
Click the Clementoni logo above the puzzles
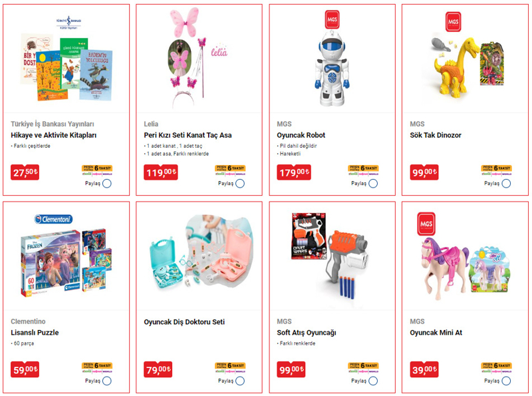coord(54,219)
